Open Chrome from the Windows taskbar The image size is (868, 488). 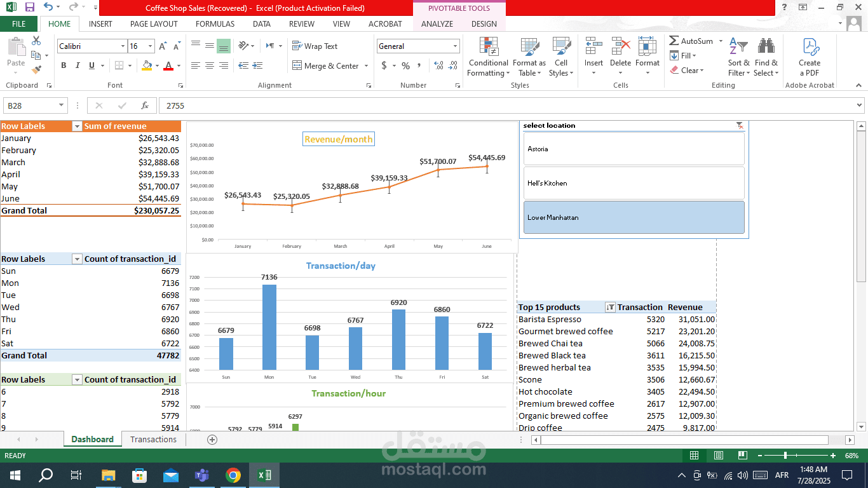[x=233, y=475]
